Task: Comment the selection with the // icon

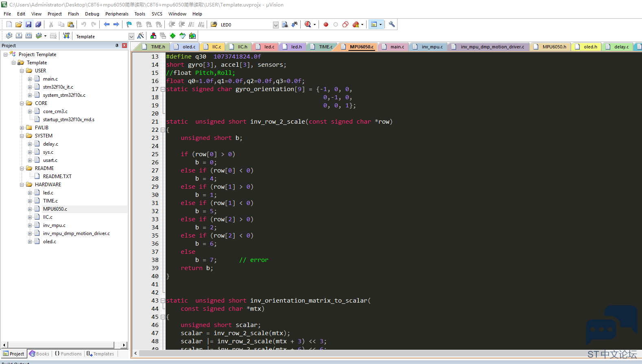Action: (191, 24)
